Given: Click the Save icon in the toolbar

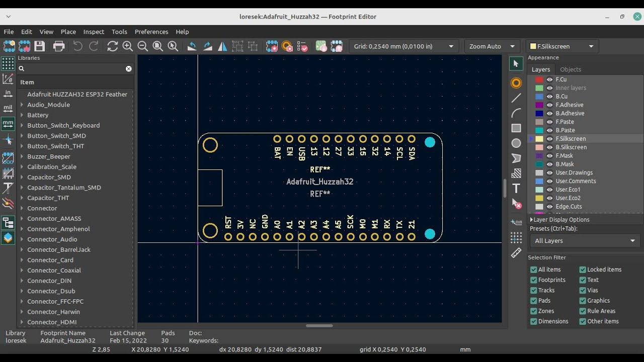Looking at the screenshot, I should pyautogui.click(x=40, y=46).
